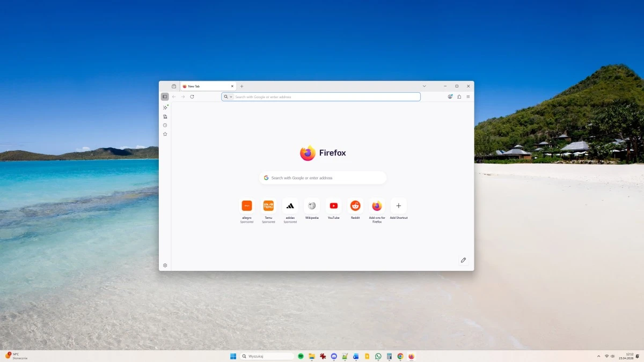Reload the current page

[192, 97]
